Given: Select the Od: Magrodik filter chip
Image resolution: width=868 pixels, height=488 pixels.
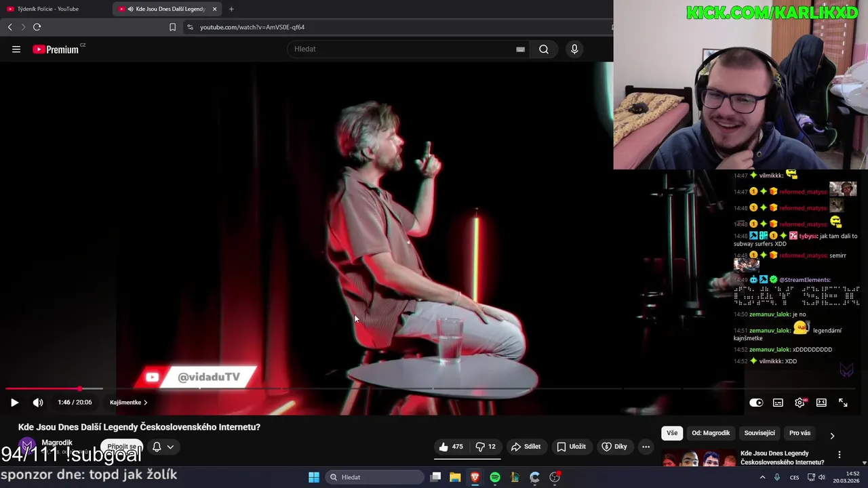Looking at the screenshot, I should click(711, 433).
